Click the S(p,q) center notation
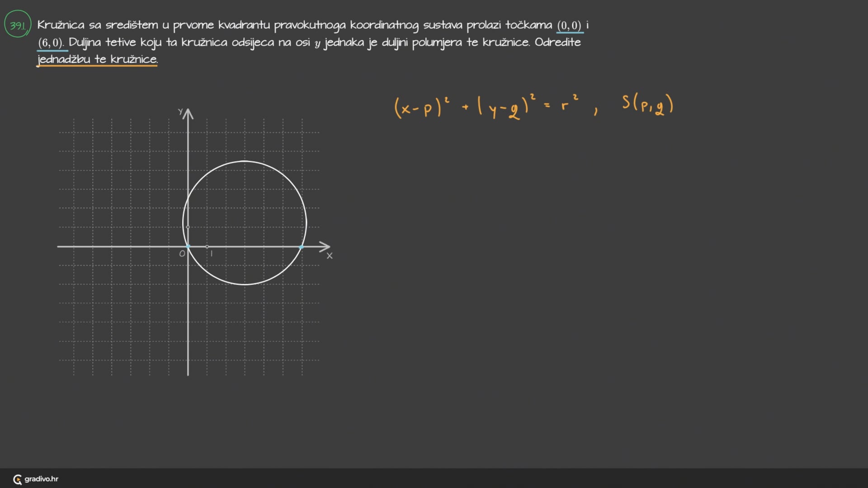The image size is (868, 488). 647,104
